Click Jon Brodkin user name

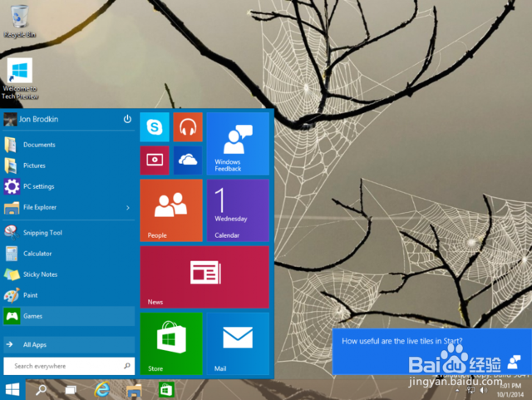[x=39, y=119]
